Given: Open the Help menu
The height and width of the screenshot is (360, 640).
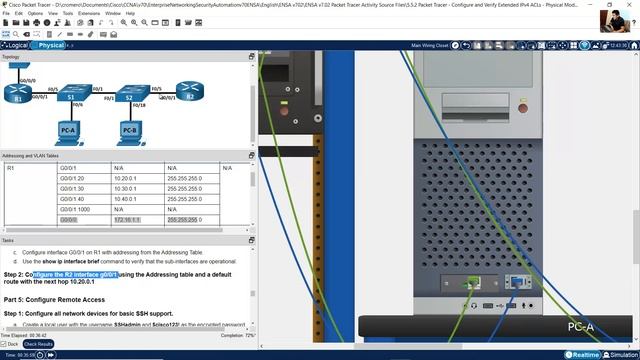Looking at the screenshot, I should (130, 13).
